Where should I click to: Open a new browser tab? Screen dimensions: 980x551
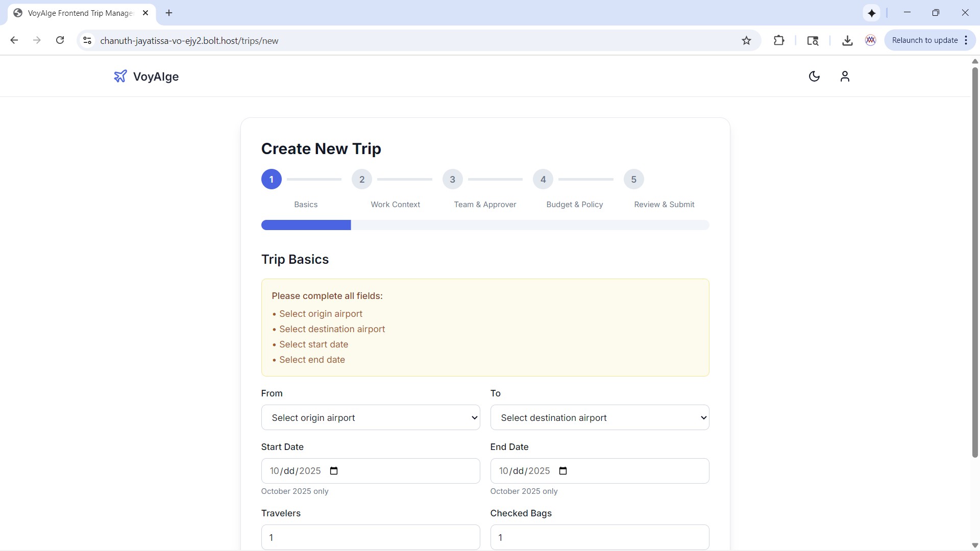[x=169, y=13]
